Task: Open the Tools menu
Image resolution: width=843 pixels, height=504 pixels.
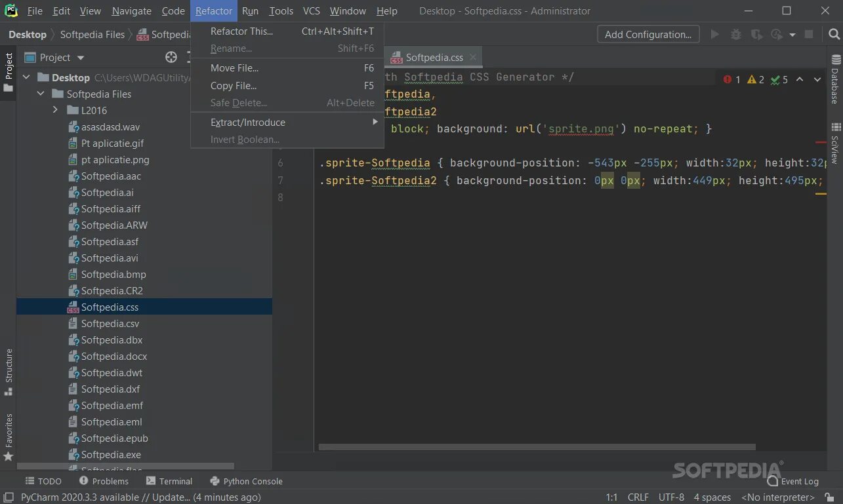Action: tap(281, 11)
